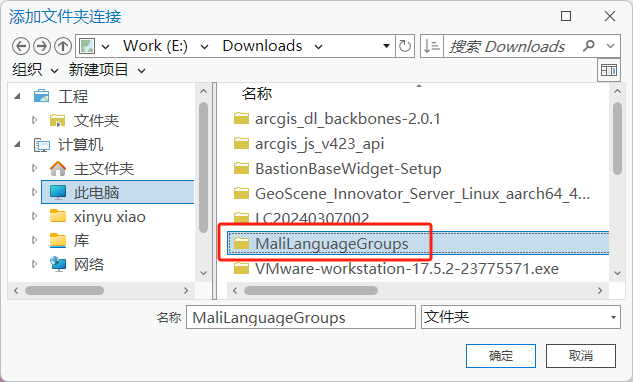Click the file list scroll right arrow

click(600, 290)
